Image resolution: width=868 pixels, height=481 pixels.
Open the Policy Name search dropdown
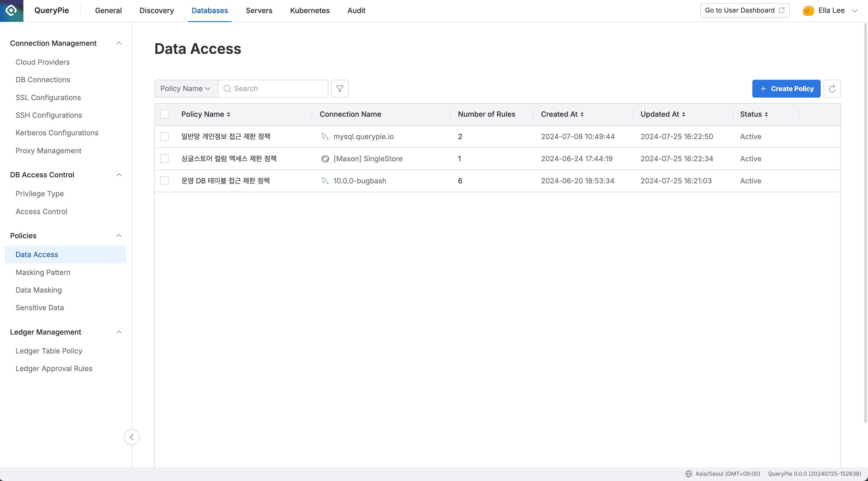tap(185, 88)
